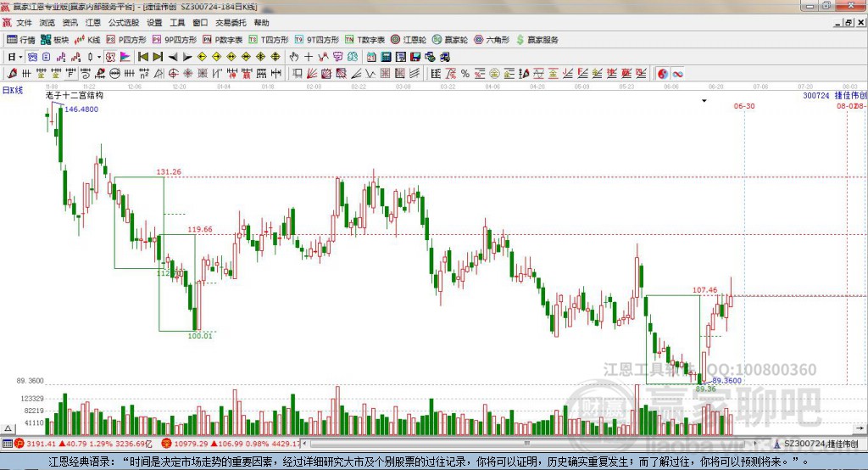Image resolution: width=868 pixels, height=470 pixels.
Task: Click the red zigzag wave icon
Action: pos(323,57)
